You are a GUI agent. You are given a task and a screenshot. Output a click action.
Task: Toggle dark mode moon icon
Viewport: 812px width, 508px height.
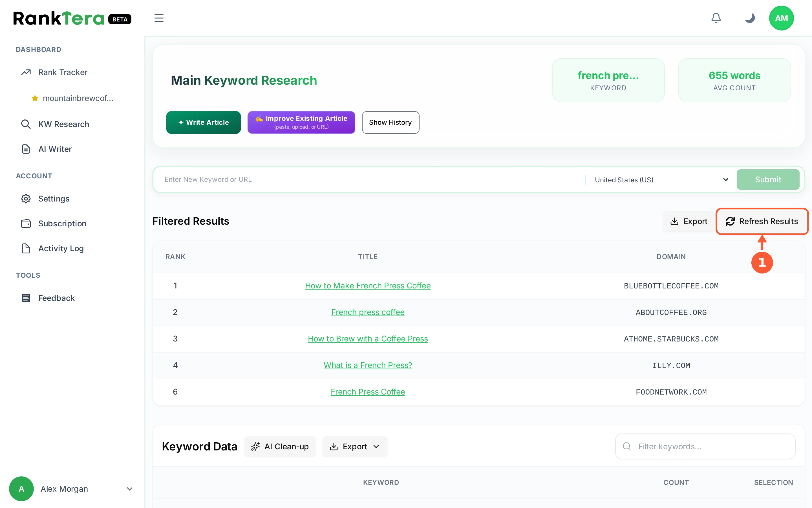[x=750, y=18]
